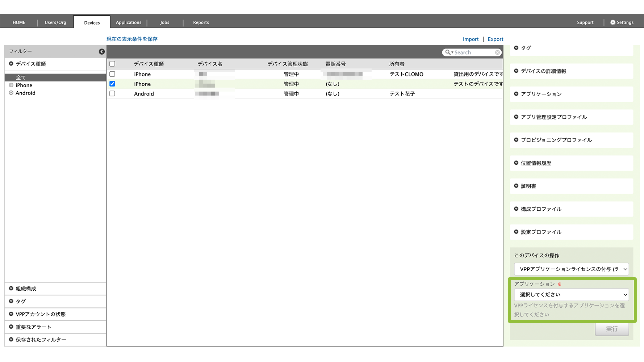
Task: Check the Android device row checkbox
Action: [x=112, y=93]
